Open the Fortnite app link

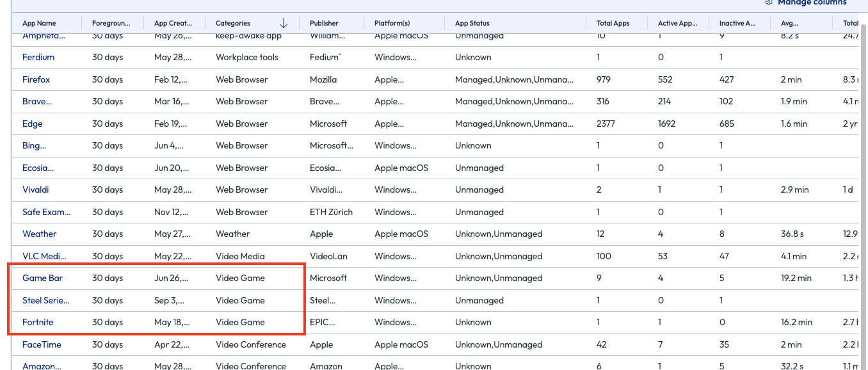tap(38, 323)
